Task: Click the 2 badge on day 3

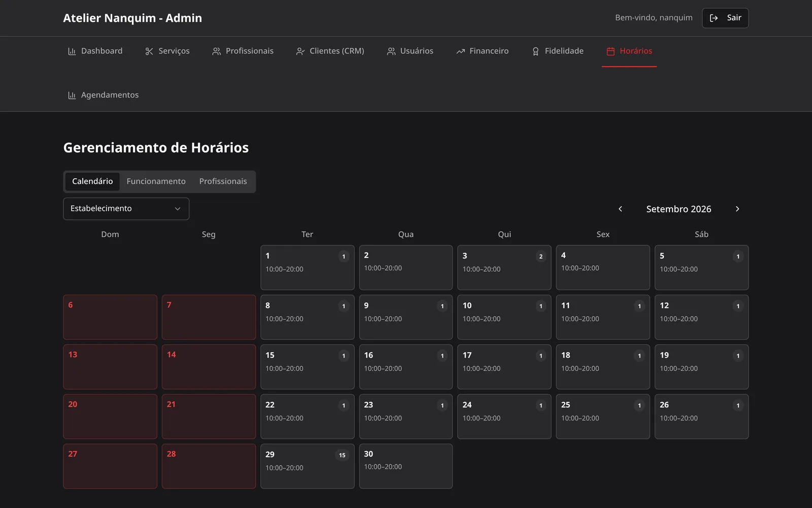Action: point(540,257)
